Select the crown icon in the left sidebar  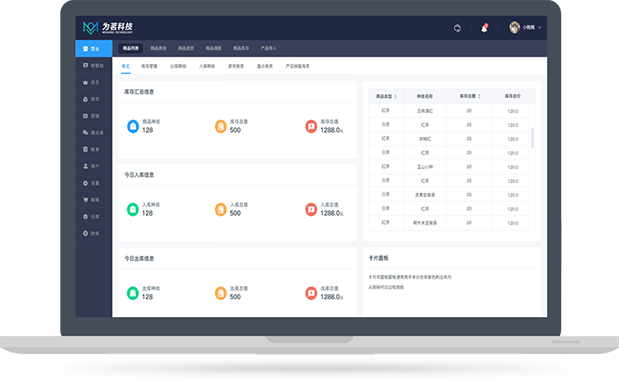click(85, 82)
